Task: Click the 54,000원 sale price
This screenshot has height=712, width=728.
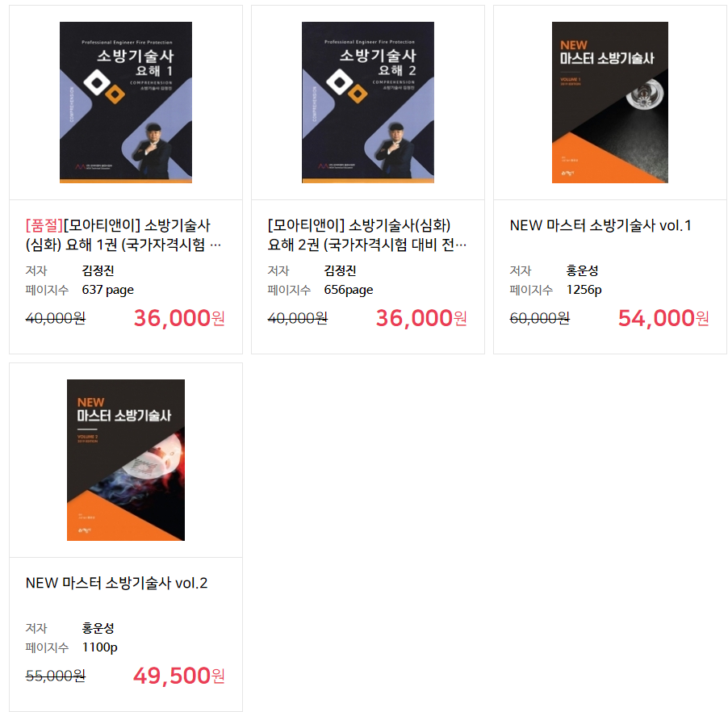Action: [663, 318]
